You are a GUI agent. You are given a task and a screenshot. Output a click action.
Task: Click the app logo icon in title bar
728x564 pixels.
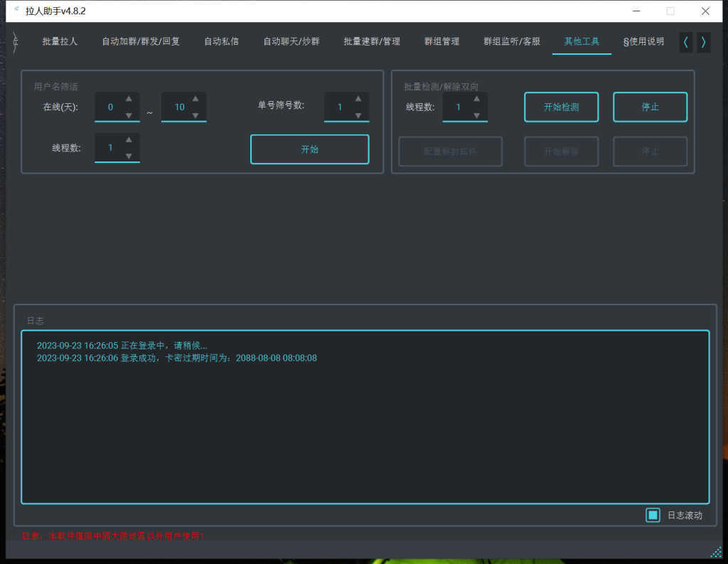17,11
